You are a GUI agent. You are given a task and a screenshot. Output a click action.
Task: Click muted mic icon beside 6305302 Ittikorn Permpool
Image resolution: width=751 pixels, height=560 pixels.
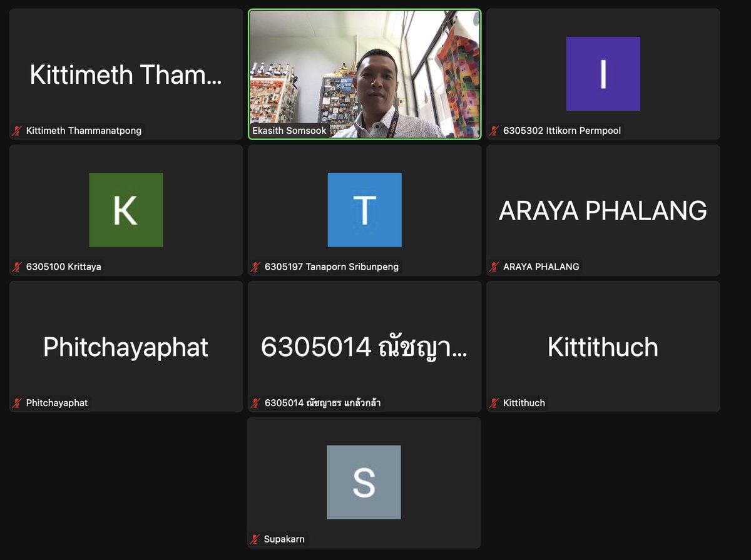494,131
